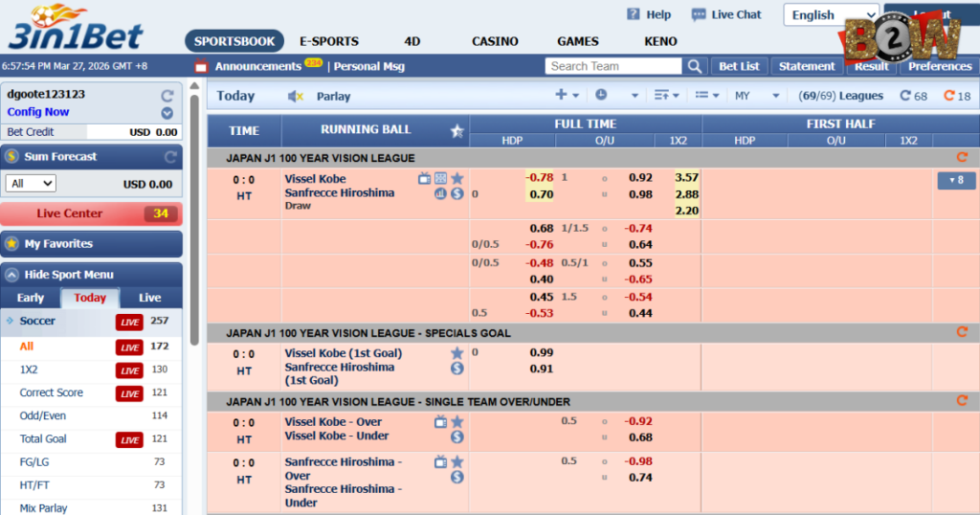Toggle the sound mute speaker icon
The image size is (980, 515).
295,97
